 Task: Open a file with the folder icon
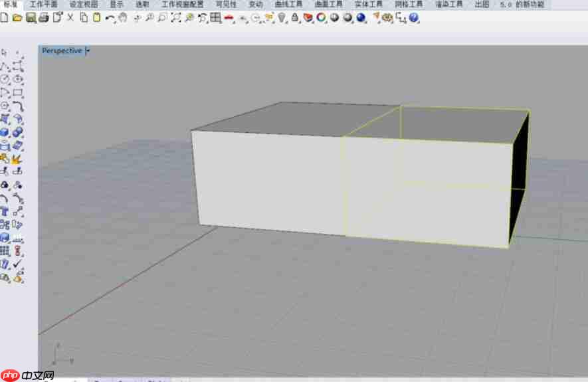coord(17,18)
